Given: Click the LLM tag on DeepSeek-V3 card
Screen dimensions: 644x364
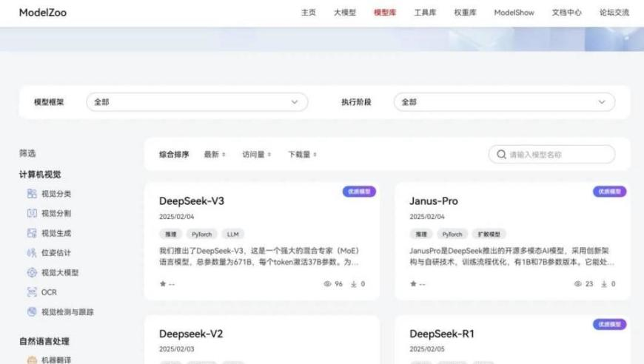Looking at the screenshot, I should coord(232,235).
